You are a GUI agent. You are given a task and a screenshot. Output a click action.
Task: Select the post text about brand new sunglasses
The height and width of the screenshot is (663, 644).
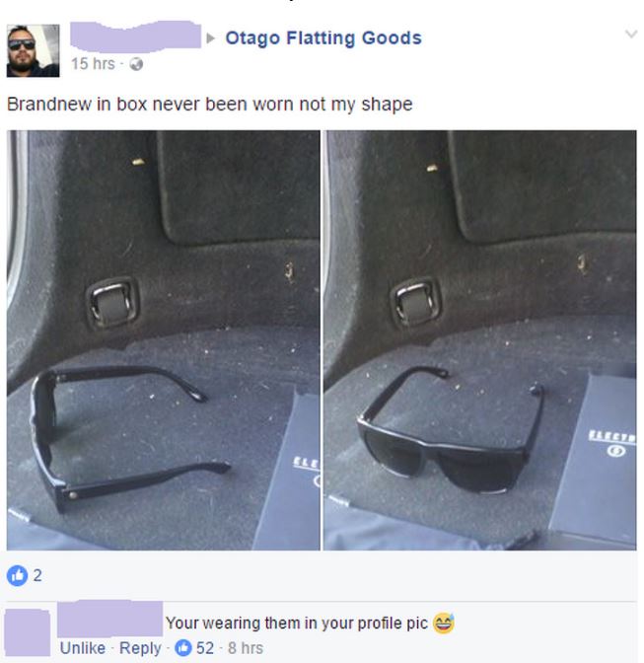[210, 105]
